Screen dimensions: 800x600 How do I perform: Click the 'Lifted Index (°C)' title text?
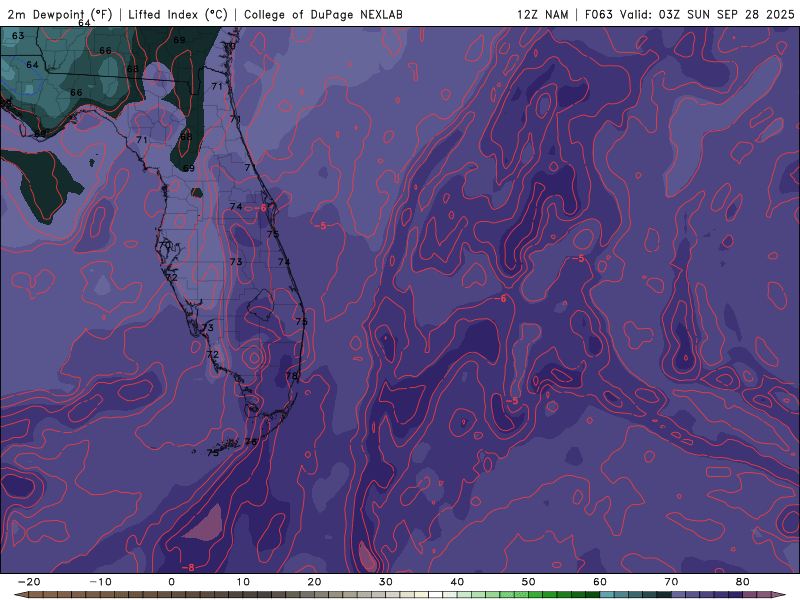[x=178, y=14]
